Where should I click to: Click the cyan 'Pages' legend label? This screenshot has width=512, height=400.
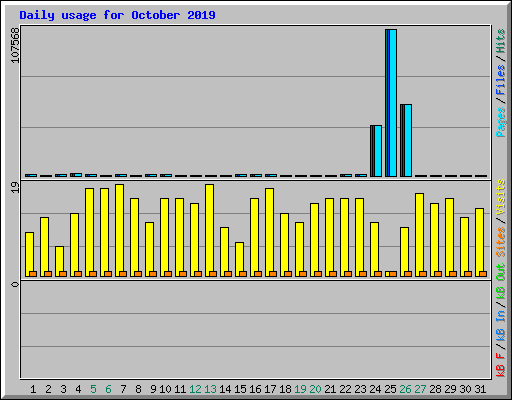coord(501,122)
